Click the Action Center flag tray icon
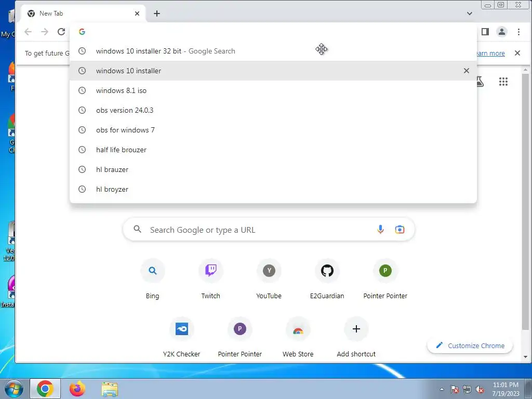The height and width of the screenshot is (399, 532). (455, 389)
